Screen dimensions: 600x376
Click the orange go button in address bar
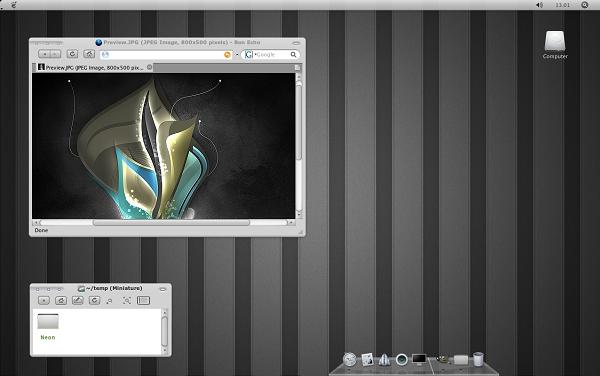click(x=227, y=55)
